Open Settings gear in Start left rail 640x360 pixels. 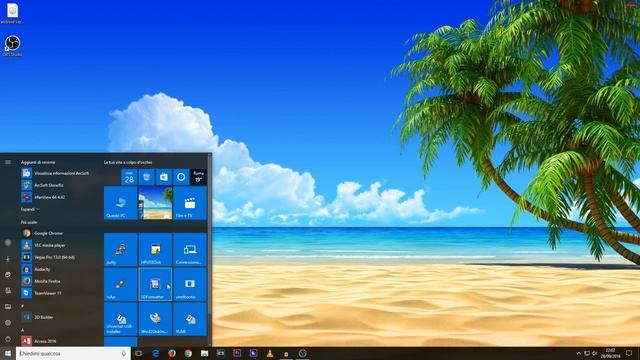(x=8, y=323)
